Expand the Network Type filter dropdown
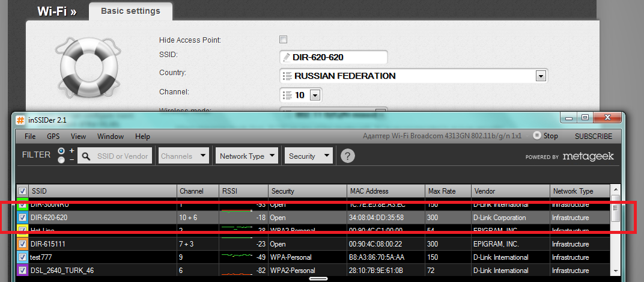The image size is (644, 282). [248, 156]
